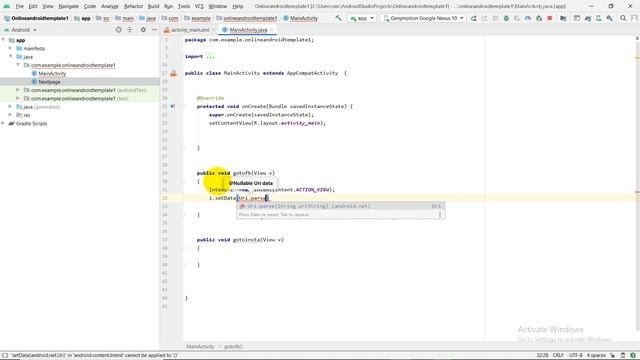640x360 pixels.
Task: Open the Navigate menu
Action: click(69, 7)
